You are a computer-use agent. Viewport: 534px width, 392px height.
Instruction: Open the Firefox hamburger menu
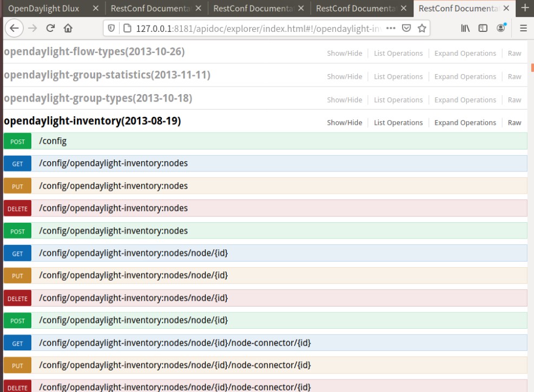[523, 28]
